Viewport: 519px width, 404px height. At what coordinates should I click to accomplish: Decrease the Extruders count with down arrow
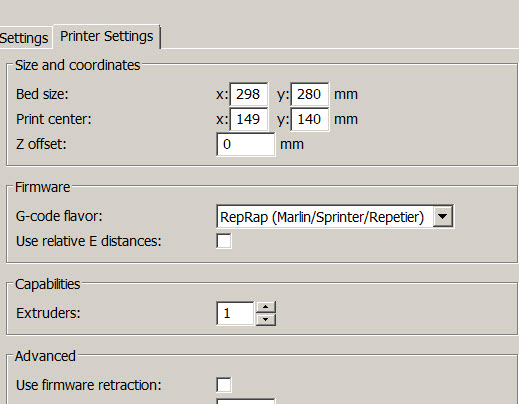(x=265, y=319)
